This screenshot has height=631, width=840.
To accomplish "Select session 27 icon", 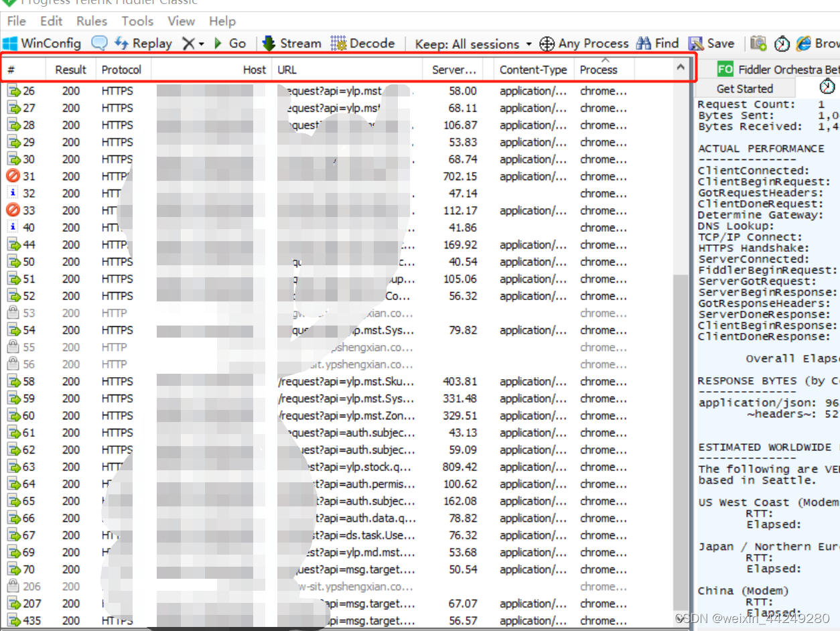I will (x=13, y=108).
